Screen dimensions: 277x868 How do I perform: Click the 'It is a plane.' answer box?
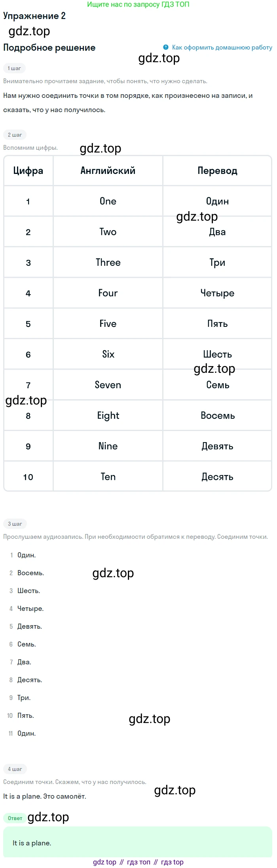pos(138,843)
